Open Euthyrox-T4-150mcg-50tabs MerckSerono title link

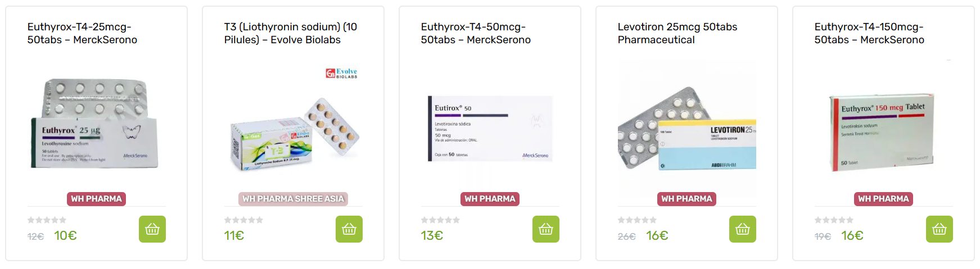(869, 33)
